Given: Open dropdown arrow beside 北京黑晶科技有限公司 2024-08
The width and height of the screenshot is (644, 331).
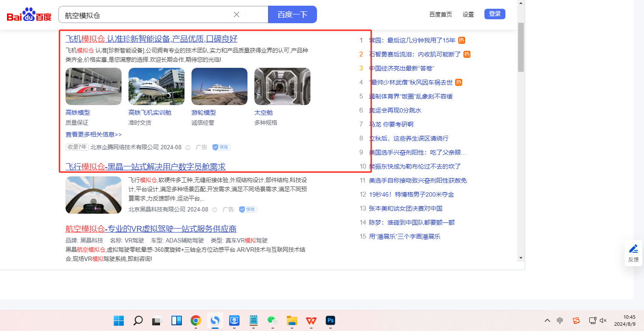Looking at the screenshot, I should click(x=215, y=210).
